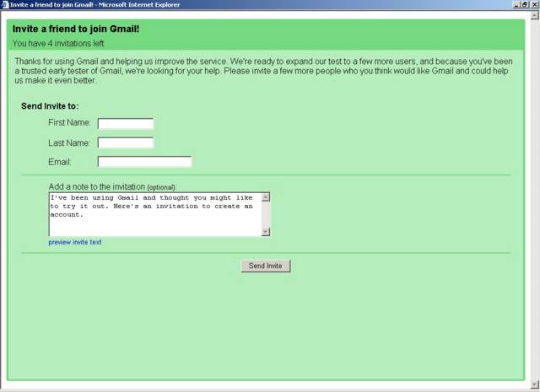540x392 pixels.
Task: Click the "You have 4 invitations left" text
Action: (x=58, y=44)
